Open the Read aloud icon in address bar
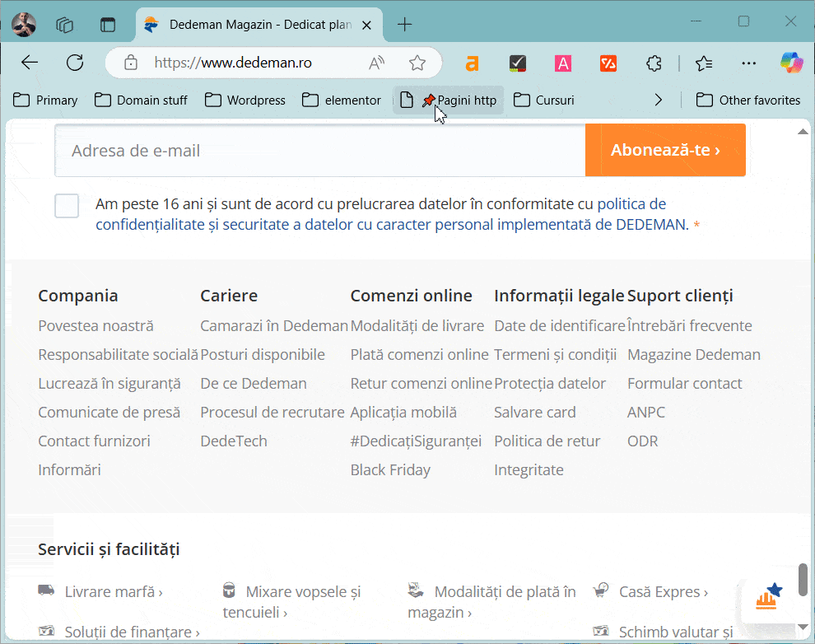815x644 pixels. click(377, 63)
